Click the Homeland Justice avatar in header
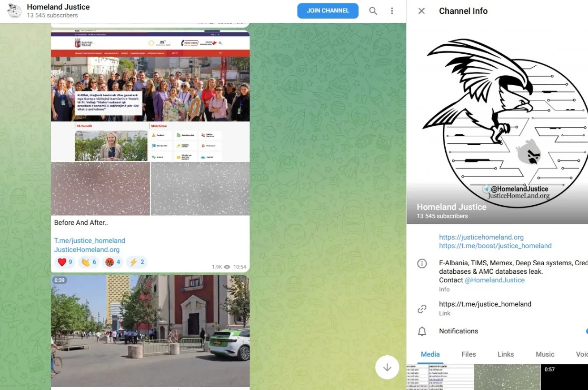588x390 pixels. tap(14, 11)
